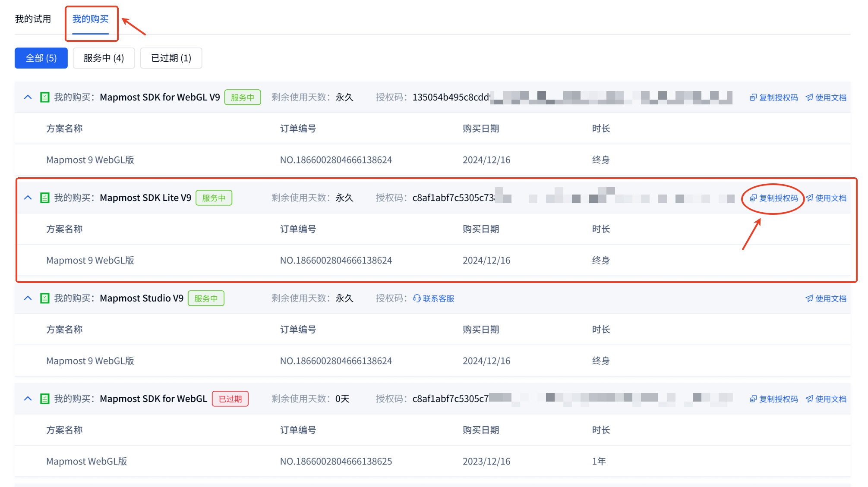
Task: Click the license code starting with 135054b495c8cdd
Action: pyautogui.click(x=572, y=97)
